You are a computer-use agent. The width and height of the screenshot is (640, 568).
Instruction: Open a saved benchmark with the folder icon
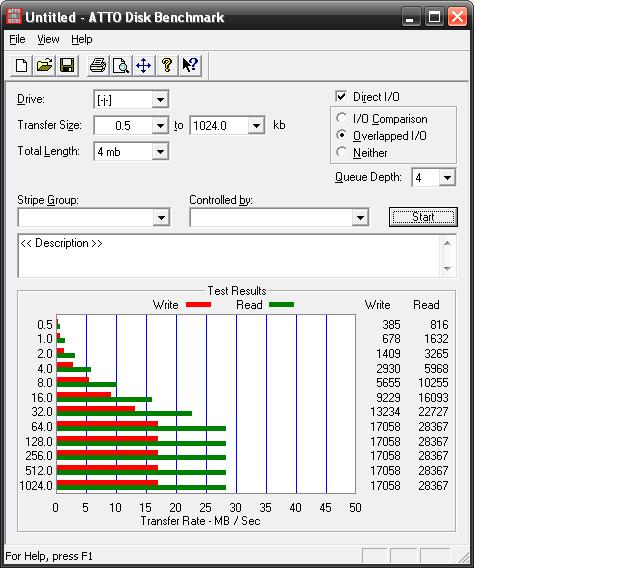tap(44, 65)
